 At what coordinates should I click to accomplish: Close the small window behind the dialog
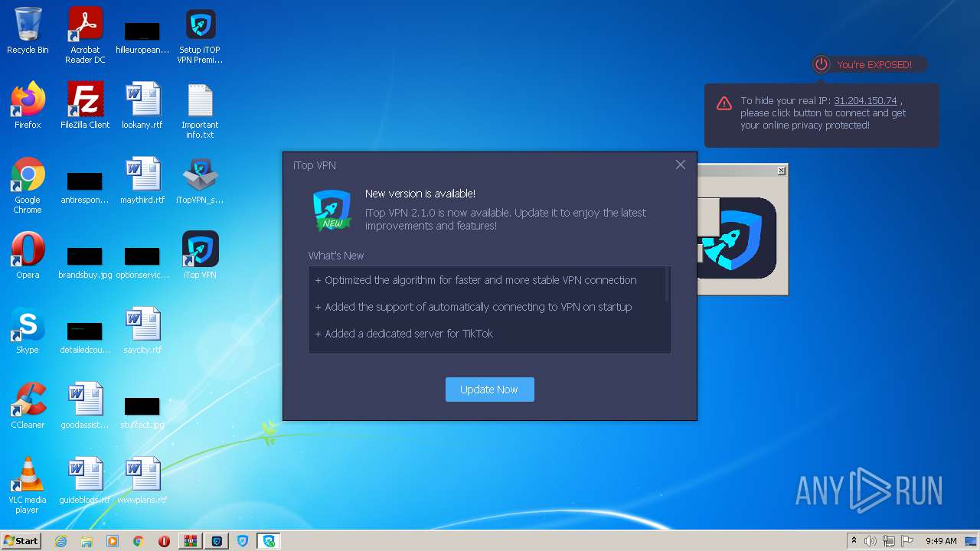pos(781,171)
